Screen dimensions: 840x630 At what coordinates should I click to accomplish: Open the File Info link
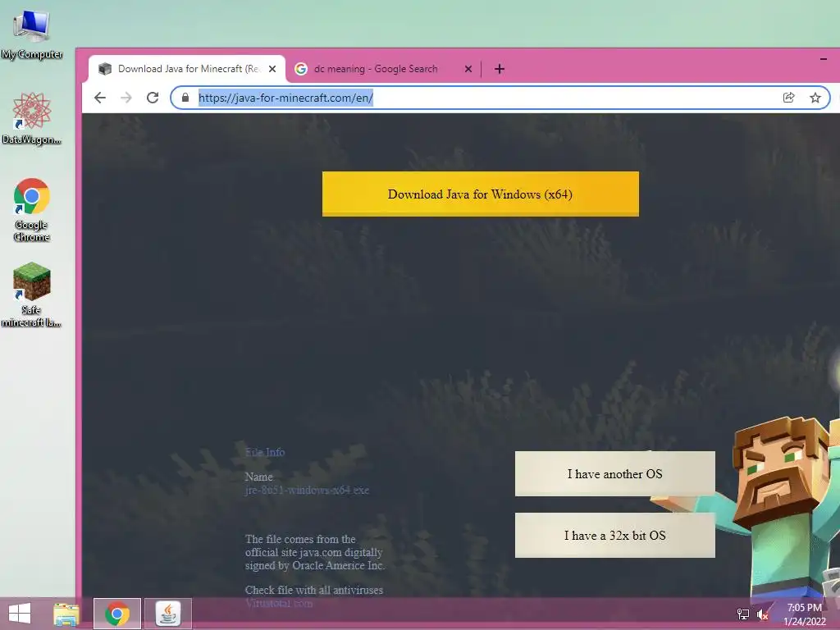point(265,452)
